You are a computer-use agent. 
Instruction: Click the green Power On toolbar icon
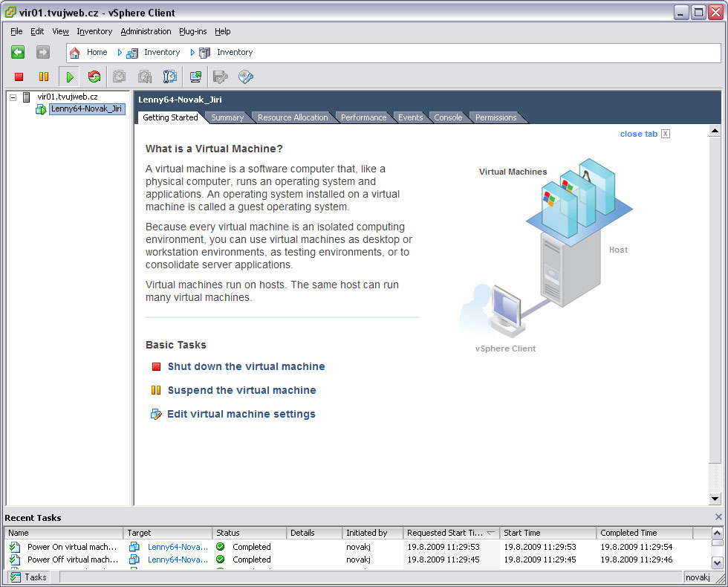tap(69, 77)
